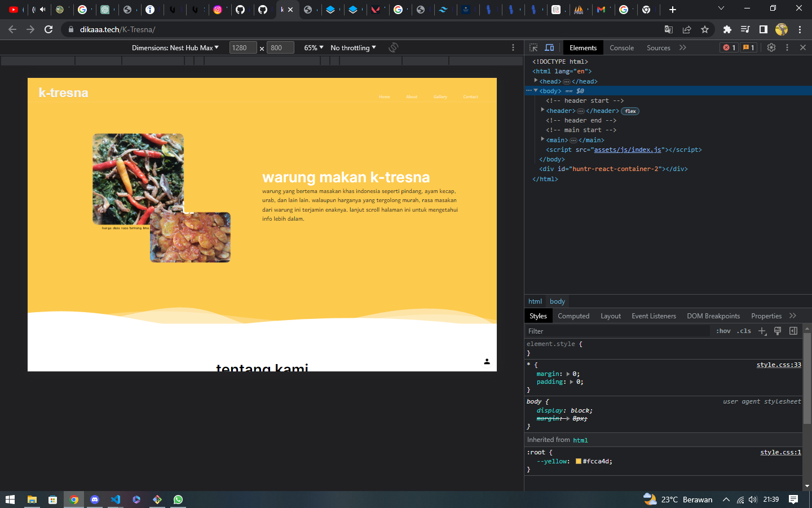Switch to the Console tab
This screenshot has height=508, width=812.
click(621, 48)
